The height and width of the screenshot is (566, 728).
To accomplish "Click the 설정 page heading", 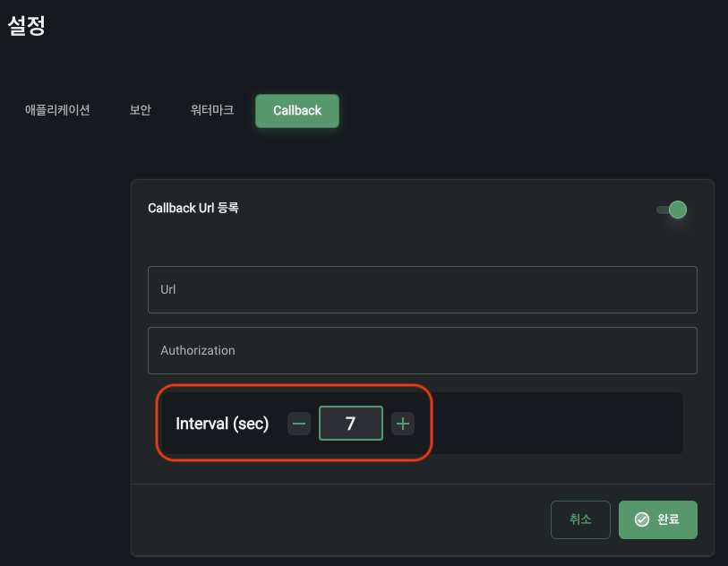I will 27,26.
